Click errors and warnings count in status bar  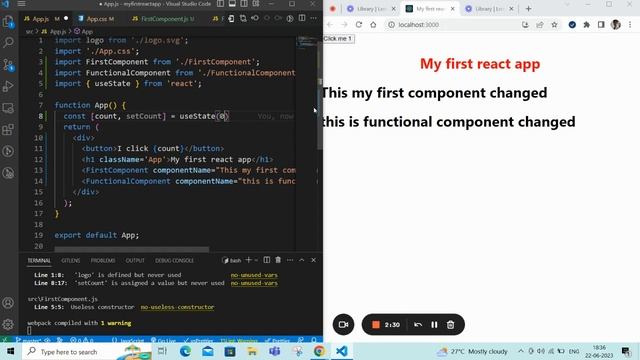(82, 340)
